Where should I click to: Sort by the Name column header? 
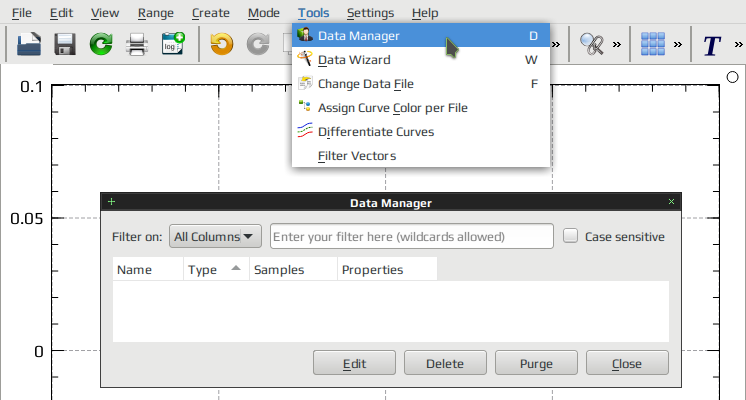[x=148, y=269]
